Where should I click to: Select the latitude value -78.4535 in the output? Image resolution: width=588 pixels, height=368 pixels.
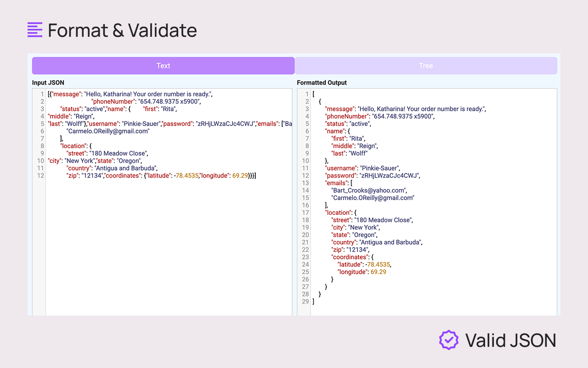pos(379,264)
